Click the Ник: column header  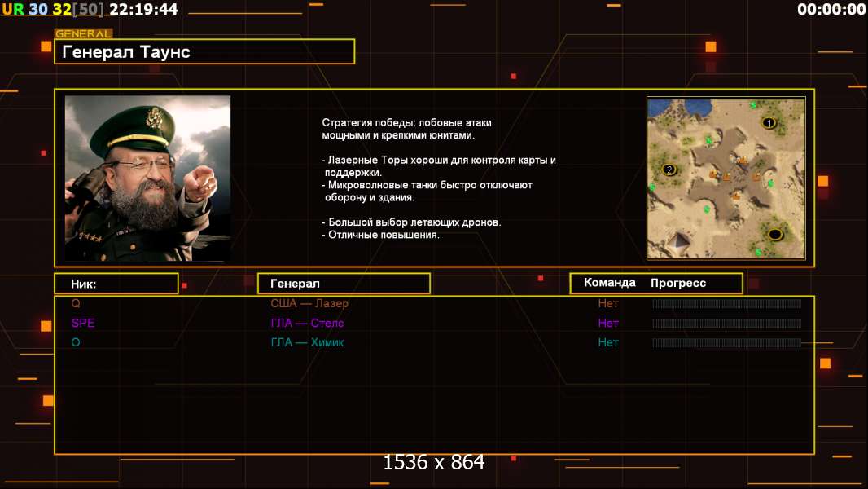point(116,284)
